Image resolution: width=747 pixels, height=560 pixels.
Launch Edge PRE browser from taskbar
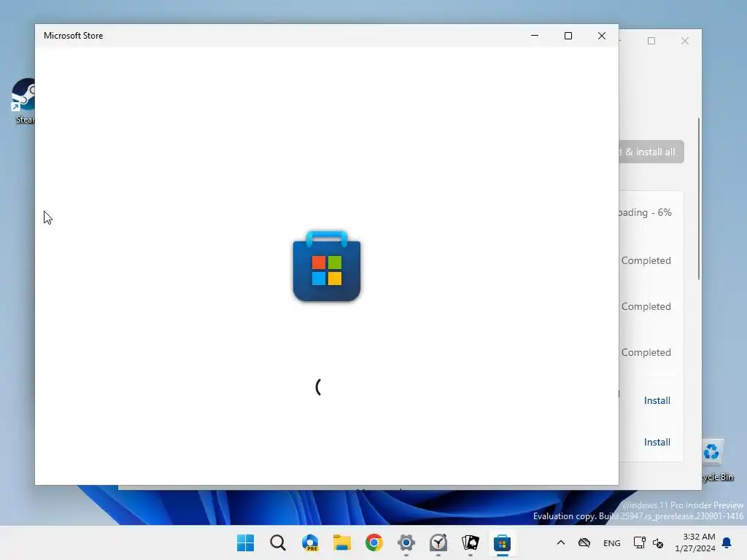click(x=309, y=542)
